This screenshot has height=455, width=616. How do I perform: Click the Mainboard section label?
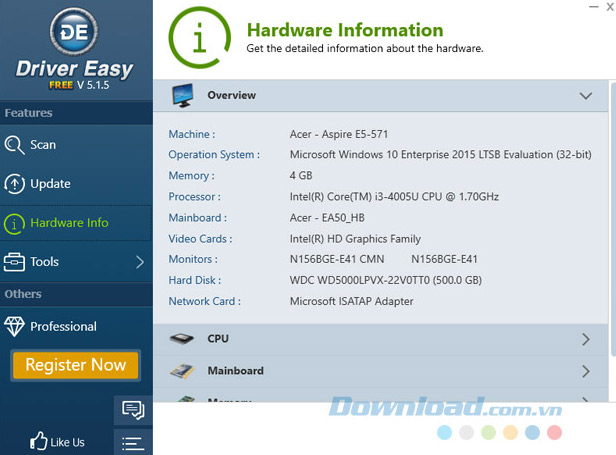(235, 371)
